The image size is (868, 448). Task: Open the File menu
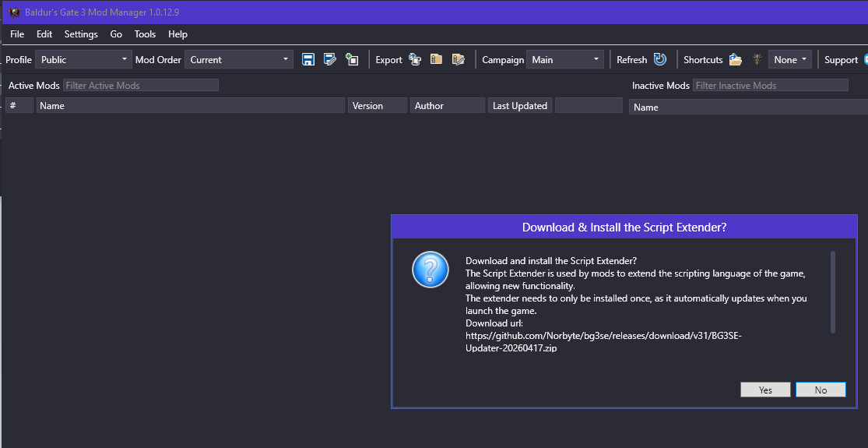coord(17,34)
